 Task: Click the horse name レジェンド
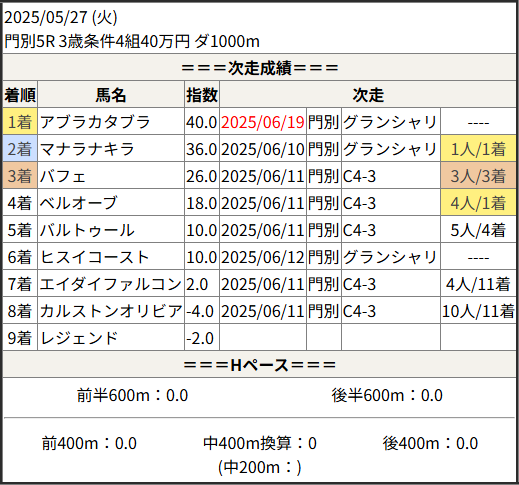pos(79,338)
